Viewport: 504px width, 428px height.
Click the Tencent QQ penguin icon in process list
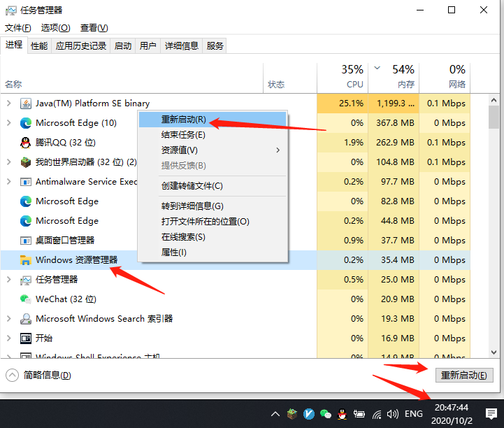(x=26, y=143)
